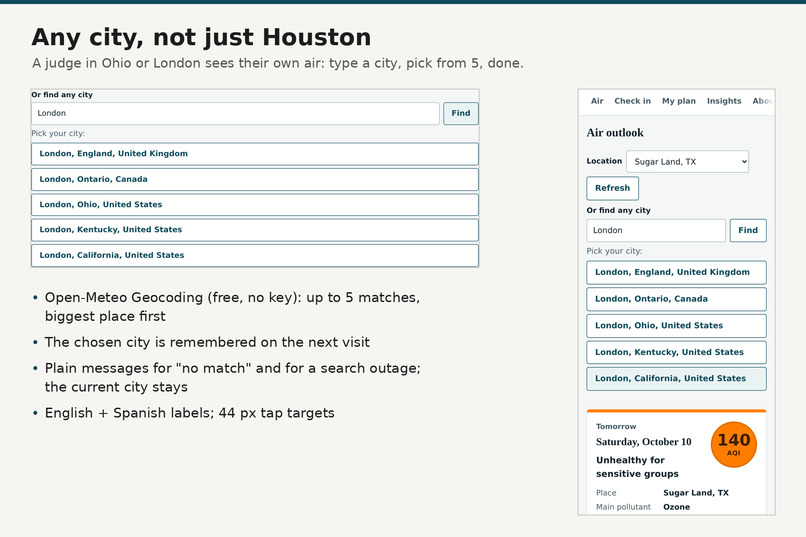Viewport: 806px width, 537px height.
Task: Click the 'Sugar Land, TX' place value in the card
Action: (696, 492)
